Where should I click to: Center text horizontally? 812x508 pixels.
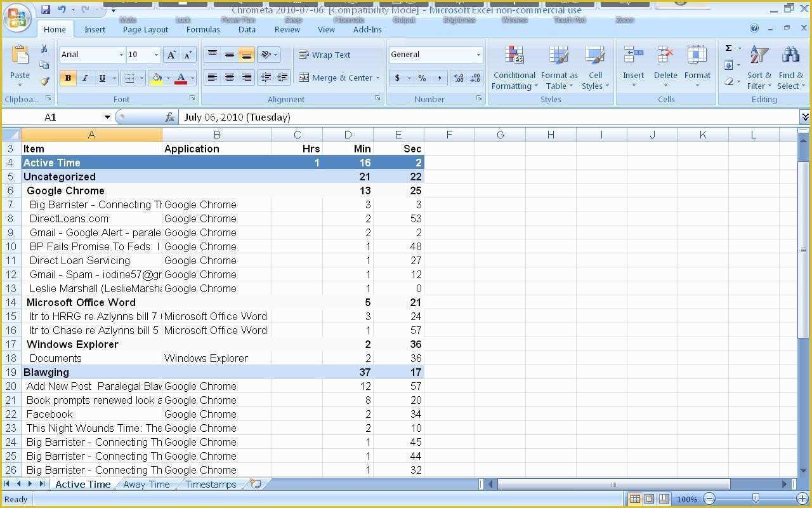(x=230, y=77)
